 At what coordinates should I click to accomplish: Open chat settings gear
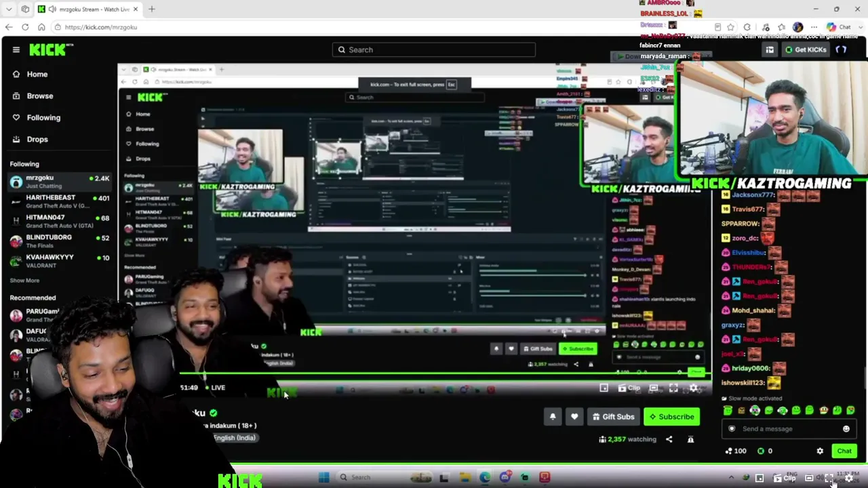pos(820,451)
